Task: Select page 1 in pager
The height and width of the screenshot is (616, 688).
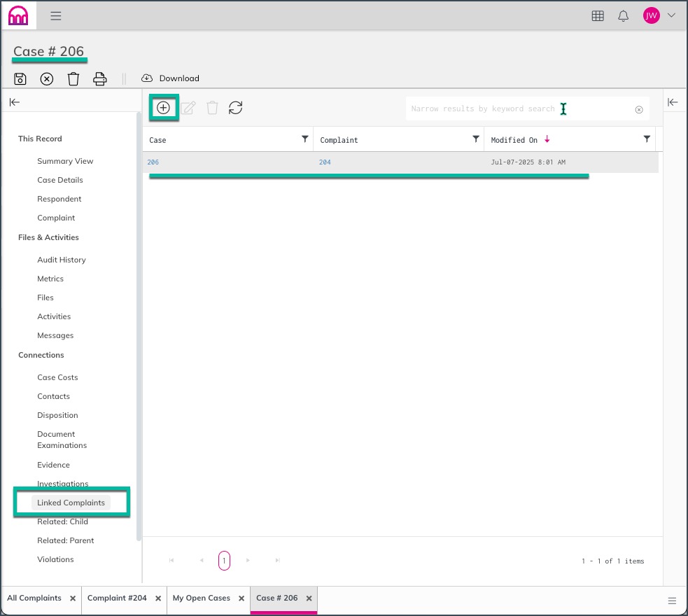Action: pyautogui.click(x=224, y=560)
